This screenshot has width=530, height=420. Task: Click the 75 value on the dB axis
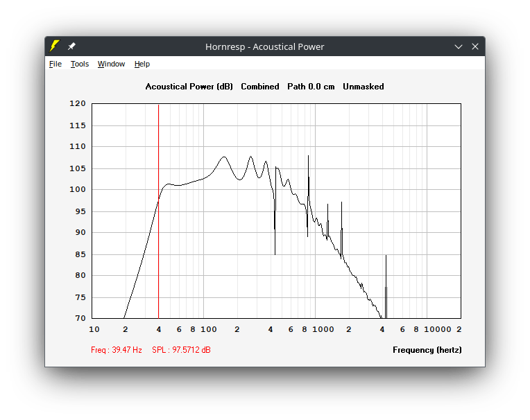pos(80,297)
